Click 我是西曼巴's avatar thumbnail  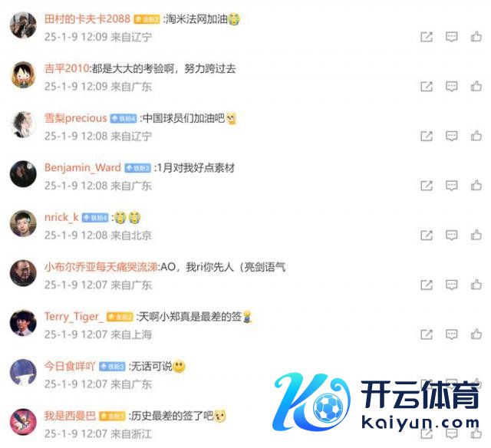tap(23, 422)
